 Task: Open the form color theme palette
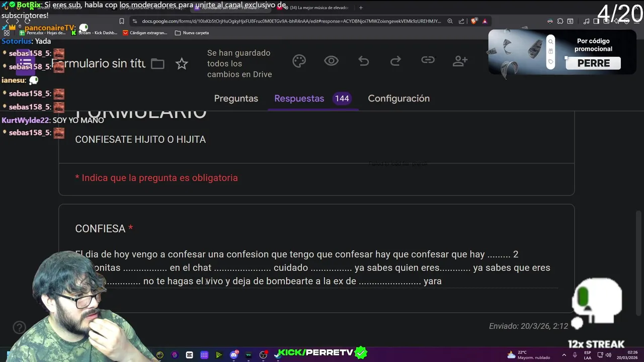[299, 61]
